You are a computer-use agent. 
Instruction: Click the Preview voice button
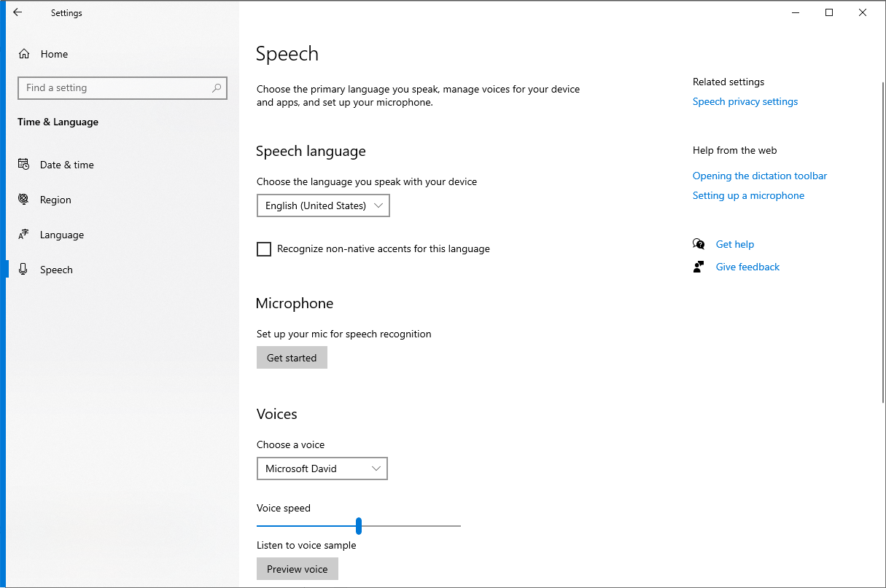pyautogui.click(x=297, y=569)
